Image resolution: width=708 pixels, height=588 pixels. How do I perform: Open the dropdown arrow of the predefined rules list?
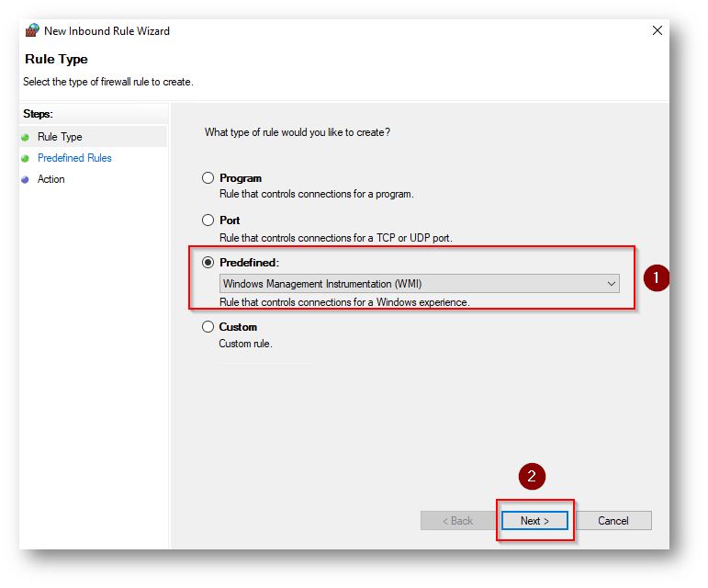[612, 284]
